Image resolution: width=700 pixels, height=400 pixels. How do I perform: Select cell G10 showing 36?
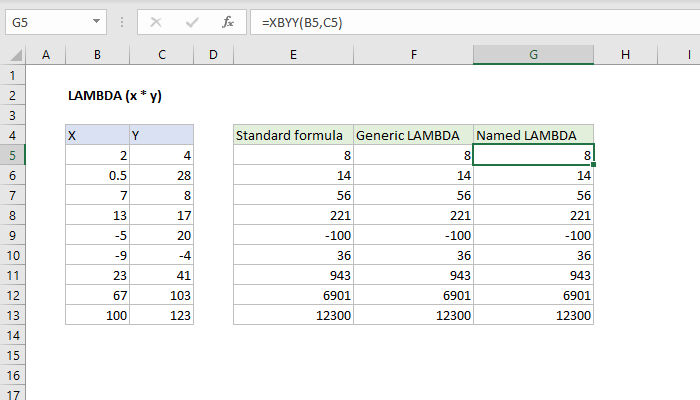pyautogui.click(x=533, y=255)
